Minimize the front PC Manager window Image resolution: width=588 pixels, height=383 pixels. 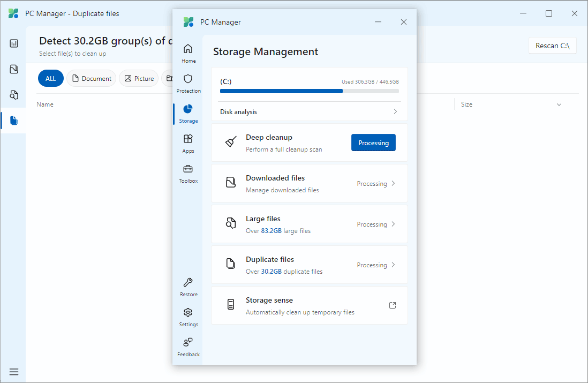[x=378, y=22]
